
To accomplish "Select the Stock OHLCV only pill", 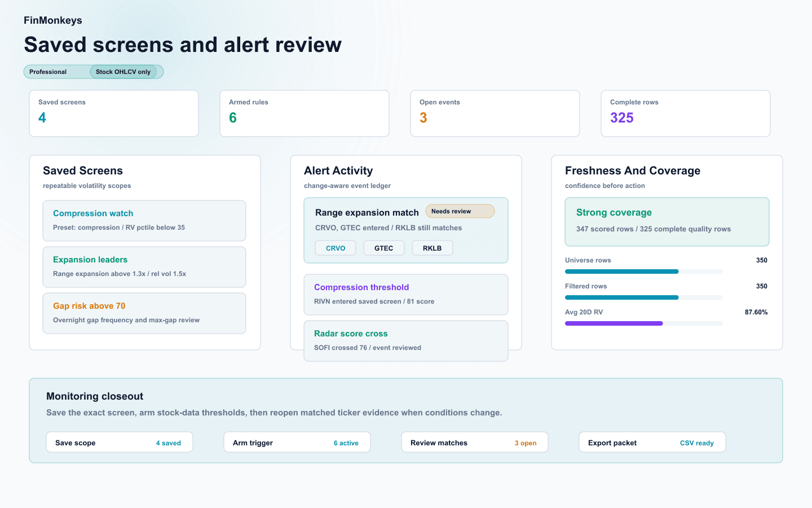I will pos(123,72).
